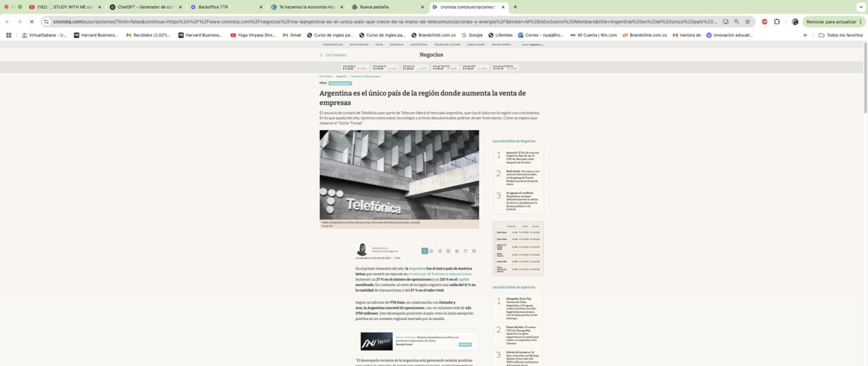
Task: Open the Chrome profile avatar
Action: (x=795, y=22)
